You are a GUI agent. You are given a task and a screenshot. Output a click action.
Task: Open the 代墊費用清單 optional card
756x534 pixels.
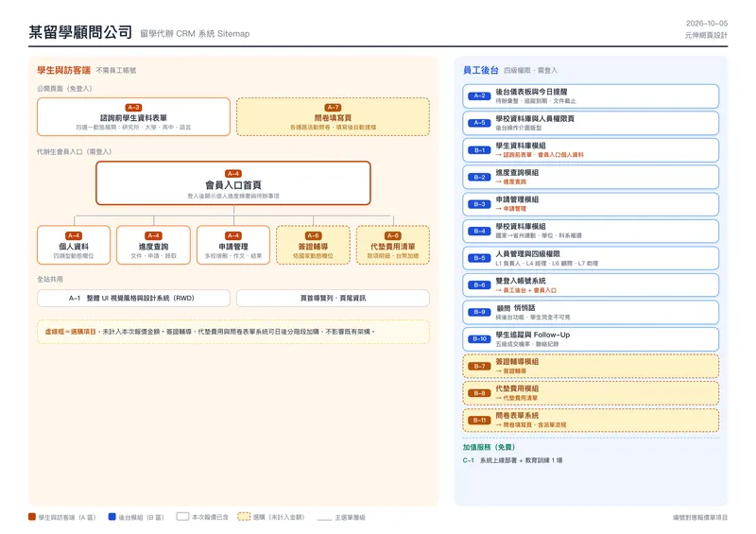point(393,245)
